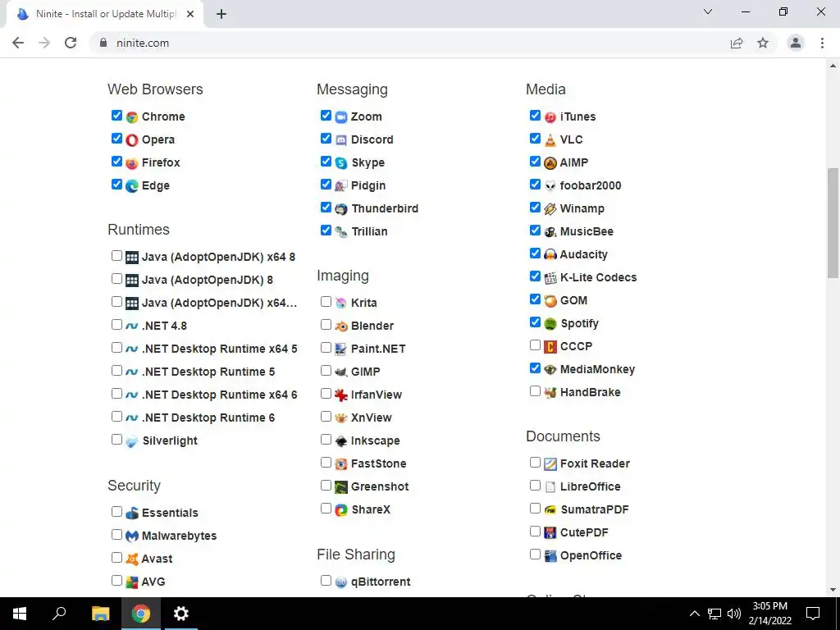This screenshot has height=630, width=840.
Task: Uncheck the Pidgin checkbox
Action: [x=326, y=185]
